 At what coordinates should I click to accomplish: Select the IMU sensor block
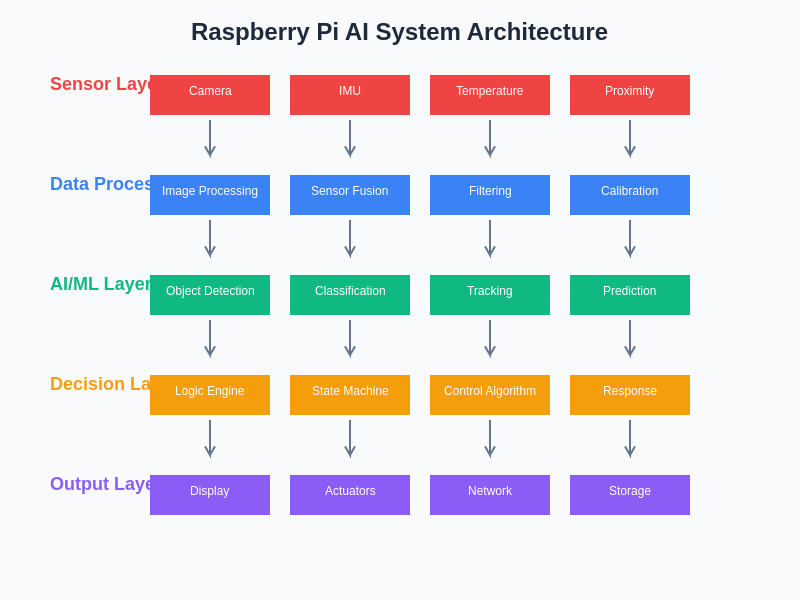350,95
